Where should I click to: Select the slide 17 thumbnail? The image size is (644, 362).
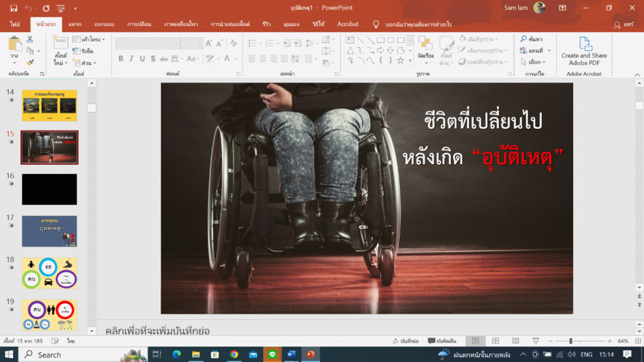point(49,231)
